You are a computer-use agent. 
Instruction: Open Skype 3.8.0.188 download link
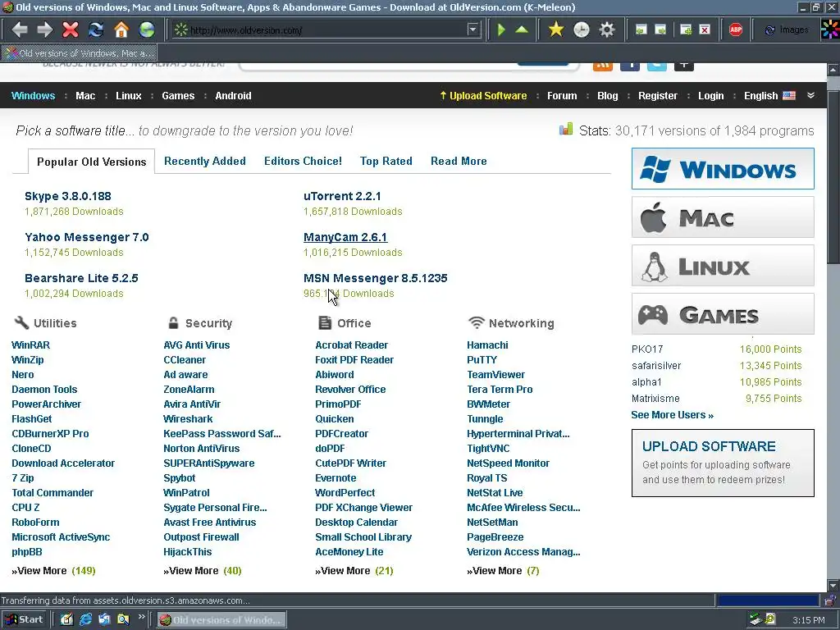[x=67, y=196]
